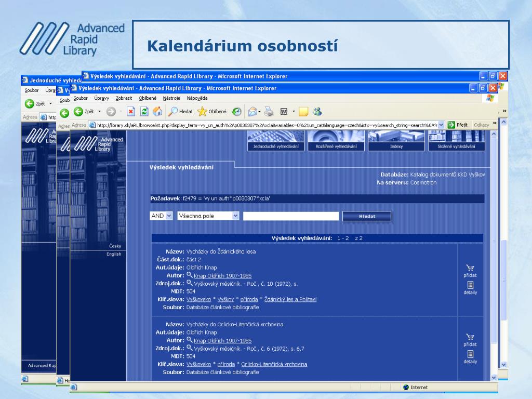Open Soubor menu in rear Jednoduché vyhledávání window
This screenshot has height=399, width=532.
click(x=32, y=90)
